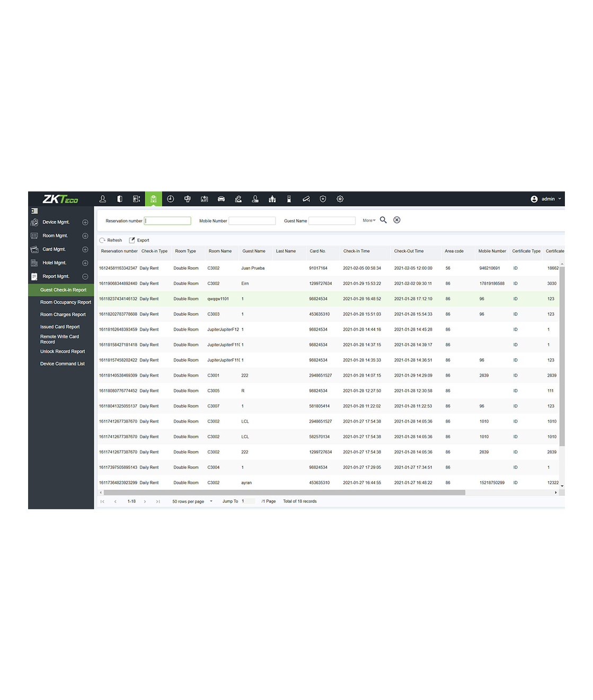Click the car parking module icon
This screenshot has height=700, width=593.
pyautogui.click(x=222, y=199)
